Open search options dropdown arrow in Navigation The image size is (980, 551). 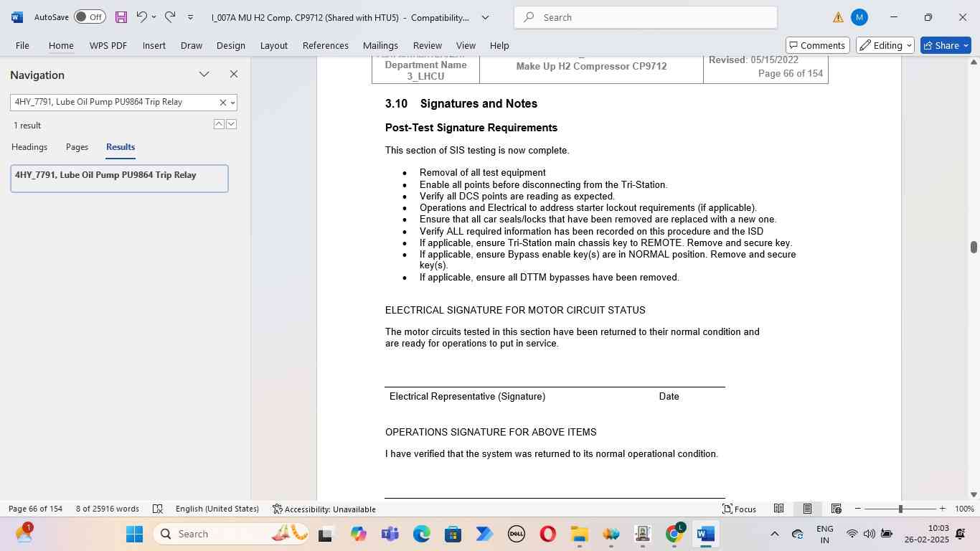(232, 103)
